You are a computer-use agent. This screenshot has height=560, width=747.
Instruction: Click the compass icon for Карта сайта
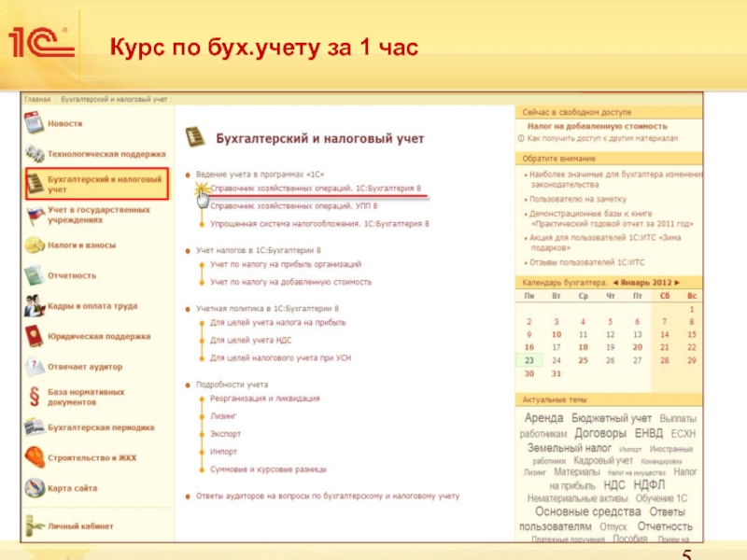35,487
